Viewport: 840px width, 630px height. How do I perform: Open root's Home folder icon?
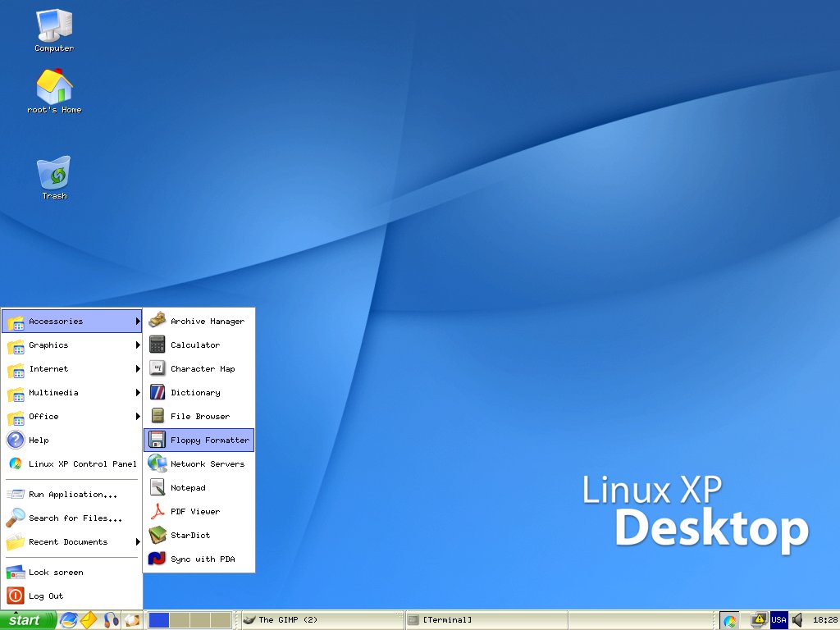[54, 91]
